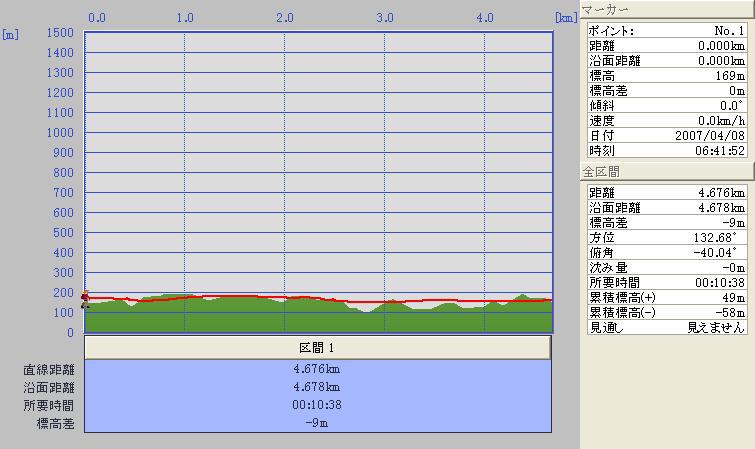Click the 速度 0.0km/h row

[667, 120]
